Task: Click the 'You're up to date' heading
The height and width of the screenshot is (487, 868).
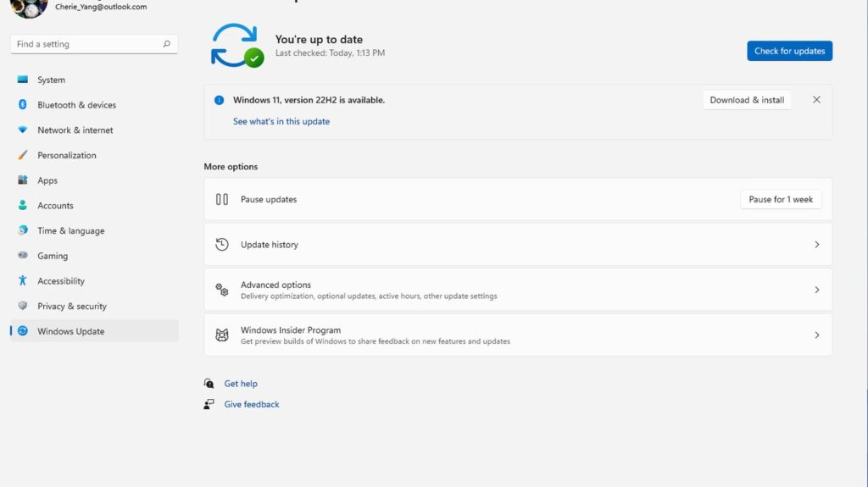Action: pos(319,39)
